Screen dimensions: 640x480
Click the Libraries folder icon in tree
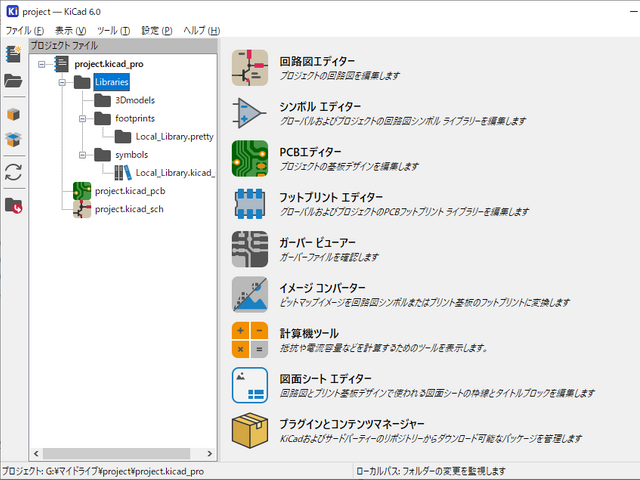click(x=82, y=82)
